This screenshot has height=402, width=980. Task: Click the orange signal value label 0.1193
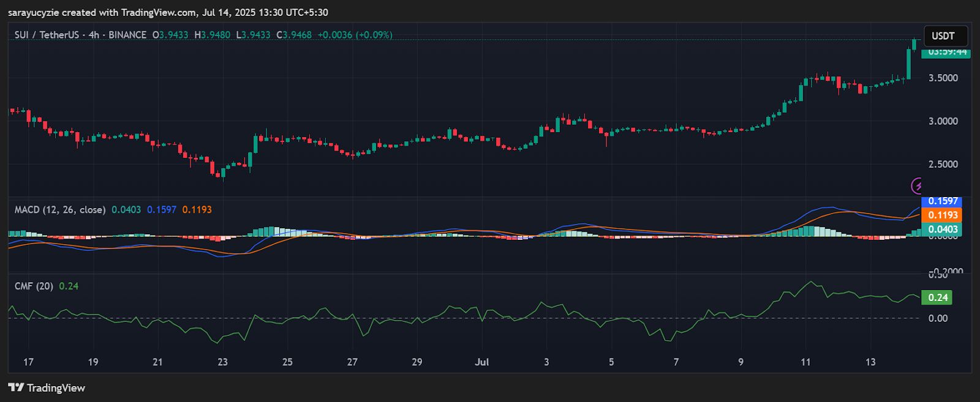click(941, 215)
